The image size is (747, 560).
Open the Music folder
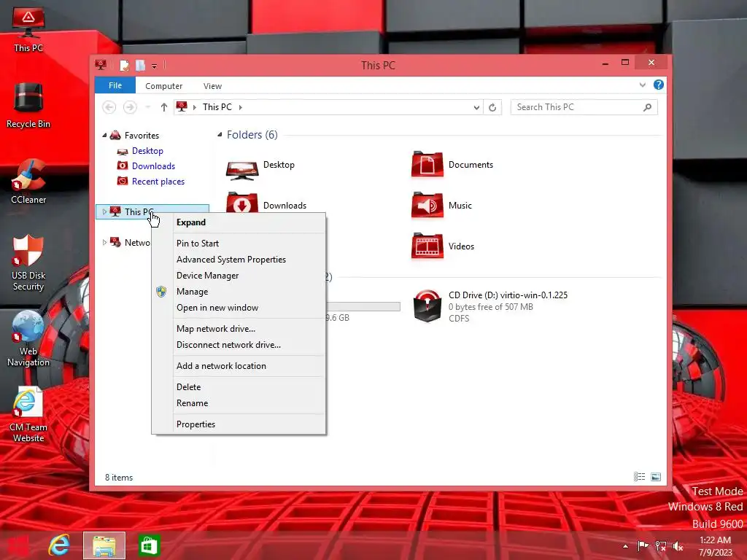click(441, 206)
